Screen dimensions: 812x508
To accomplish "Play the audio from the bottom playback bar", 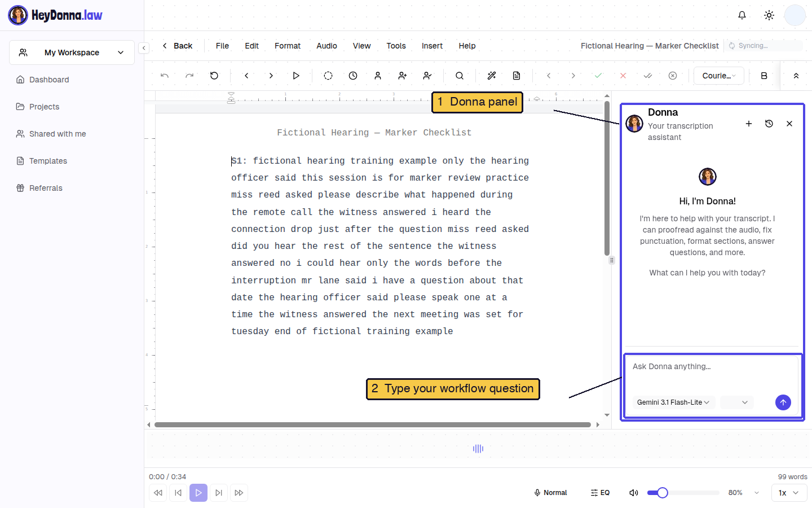I will point(198,493).
